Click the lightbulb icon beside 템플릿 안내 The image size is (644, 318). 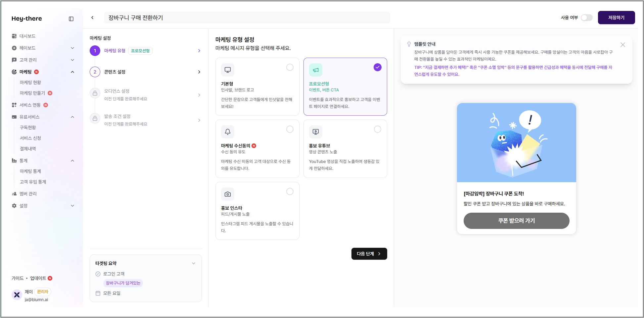pos(409,44)
